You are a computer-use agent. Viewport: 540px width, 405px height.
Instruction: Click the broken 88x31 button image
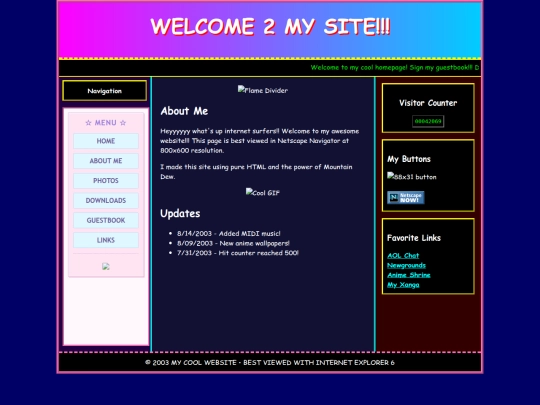412,177
